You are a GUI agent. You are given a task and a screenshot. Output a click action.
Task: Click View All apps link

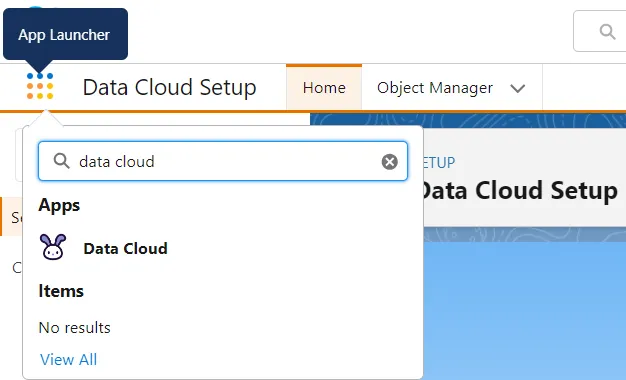point(68,359)
